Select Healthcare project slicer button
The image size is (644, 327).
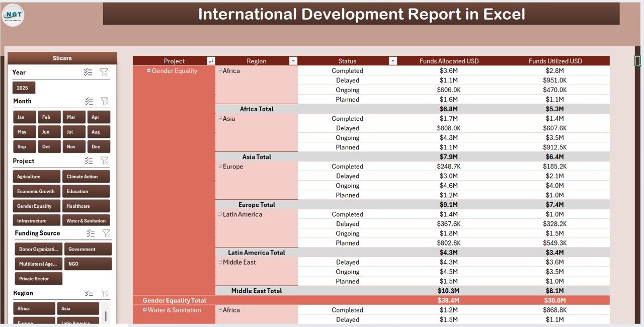86,206
